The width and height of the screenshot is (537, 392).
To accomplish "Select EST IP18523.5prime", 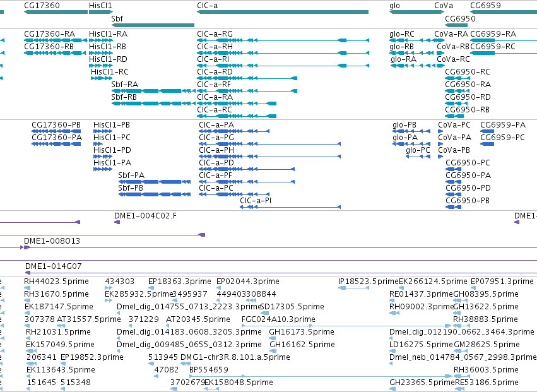I will 369,282.
